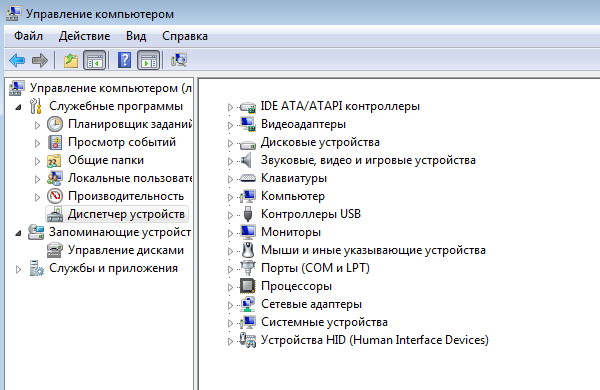Click the Контроллеры USB plug icon

coord(248,214)
